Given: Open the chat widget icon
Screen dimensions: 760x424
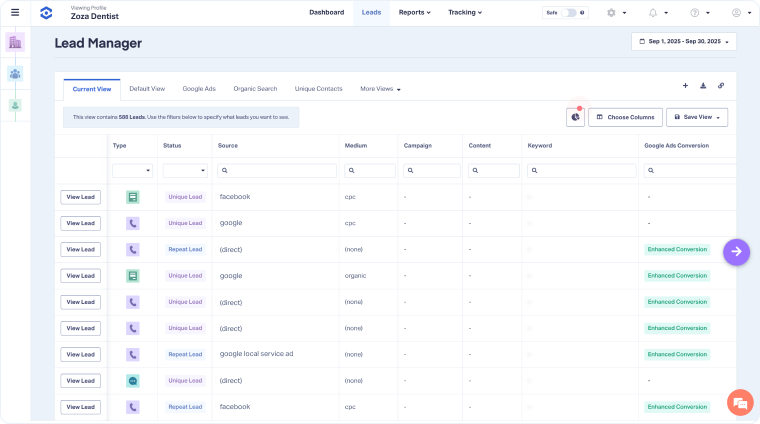Looking at the screenshot, I should pos(740,402).
